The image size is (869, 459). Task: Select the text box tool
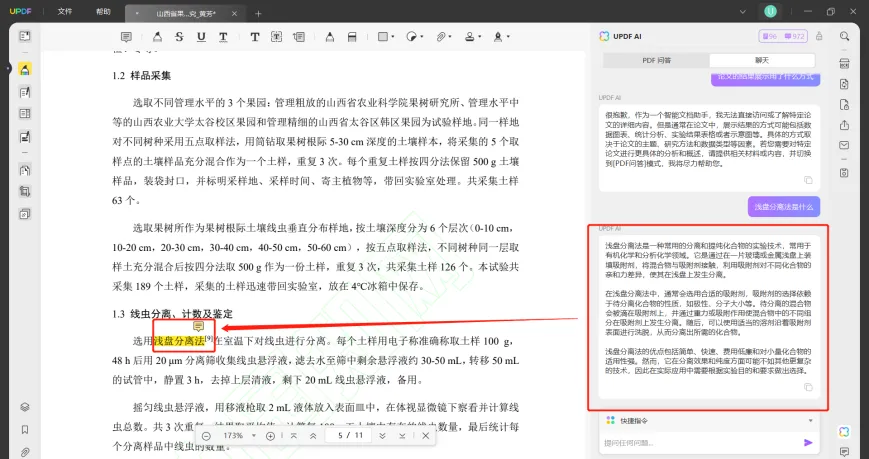tap(277, 37)
